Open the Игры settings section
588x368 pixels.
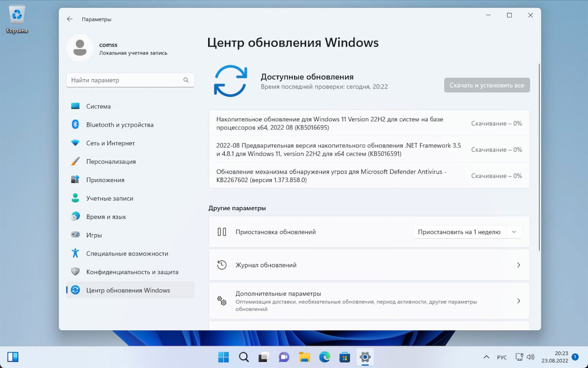click(130, 235)
